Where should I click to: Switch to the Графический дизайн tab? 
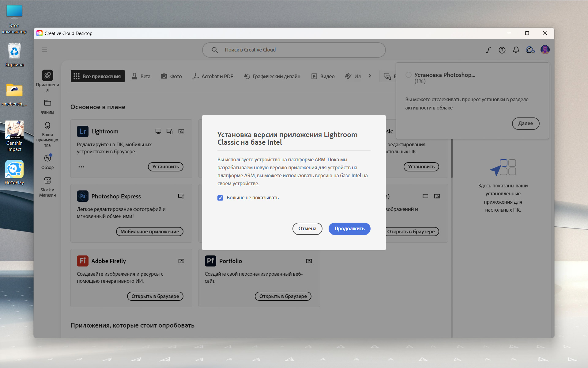272,76
